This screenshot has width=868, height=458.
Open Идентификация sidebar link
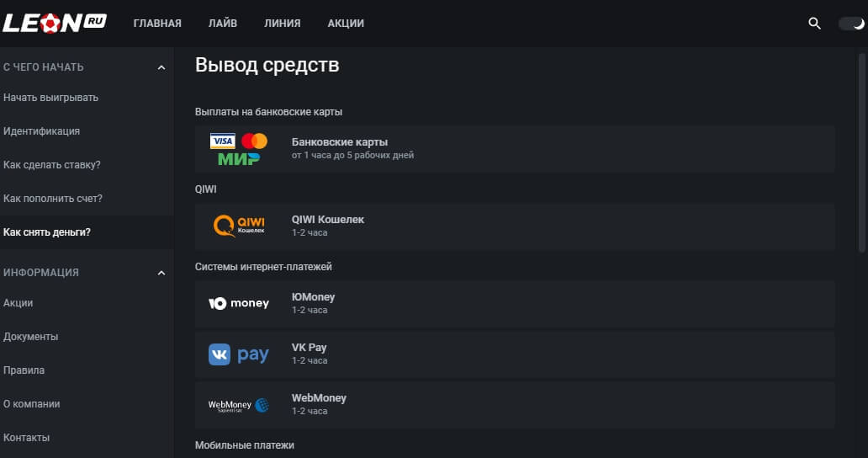(41, 131)
